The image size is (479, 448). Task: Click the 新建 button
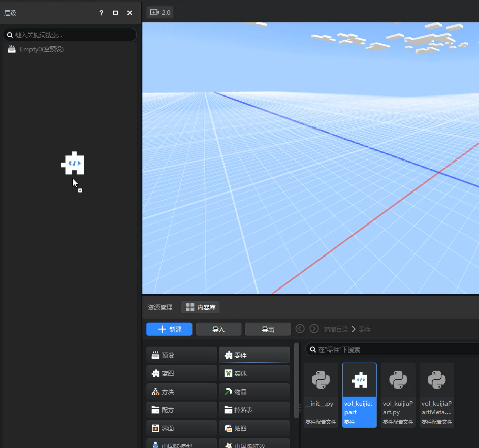click(169, 329)
